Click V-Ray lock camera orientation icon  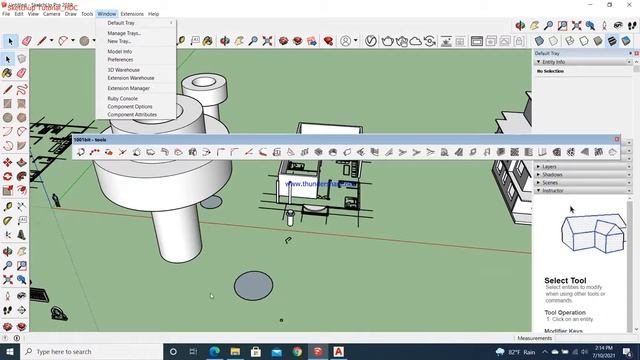519,41
